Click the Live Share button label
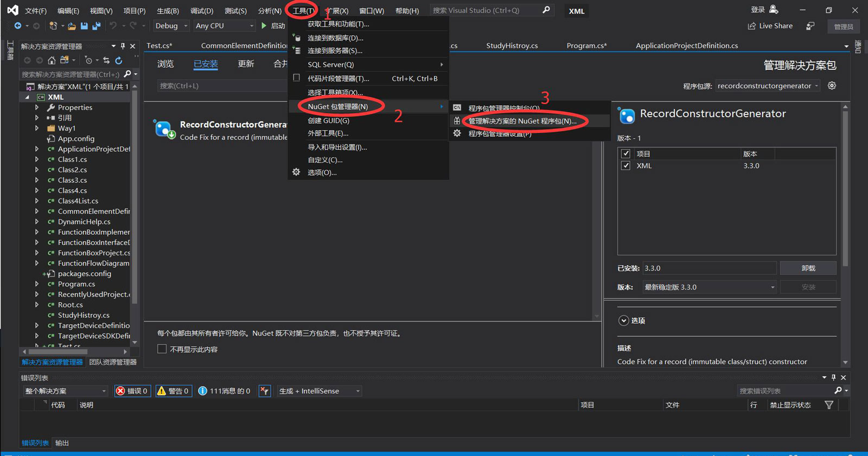 tap(776, 26)
